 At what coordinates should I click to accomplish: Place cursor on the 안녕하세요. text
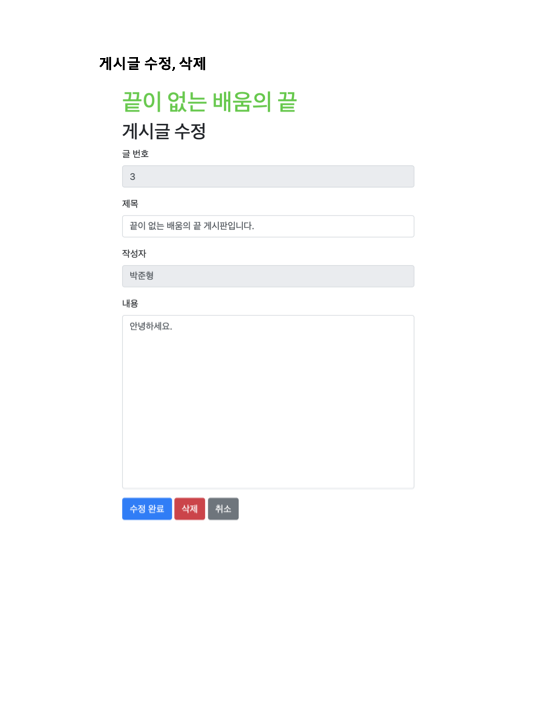[151, 326]
